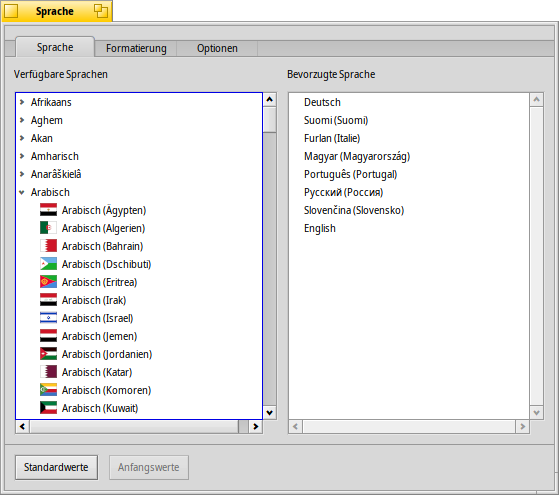Open the Formatierung tab

point(136,48)
